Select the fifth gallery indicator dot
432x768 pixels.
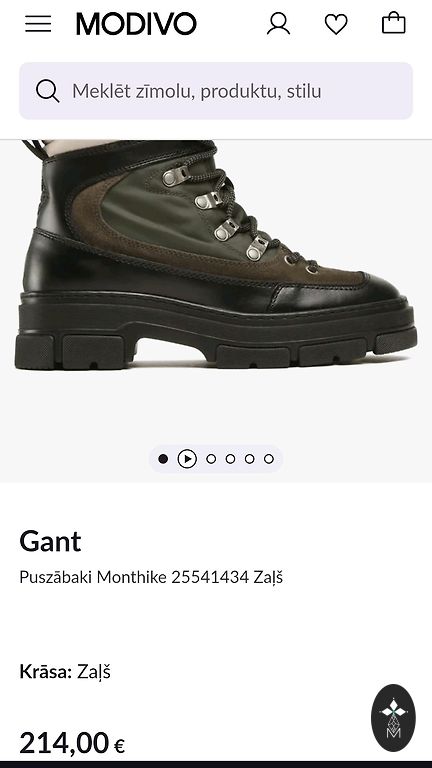[x=249, y=459]
